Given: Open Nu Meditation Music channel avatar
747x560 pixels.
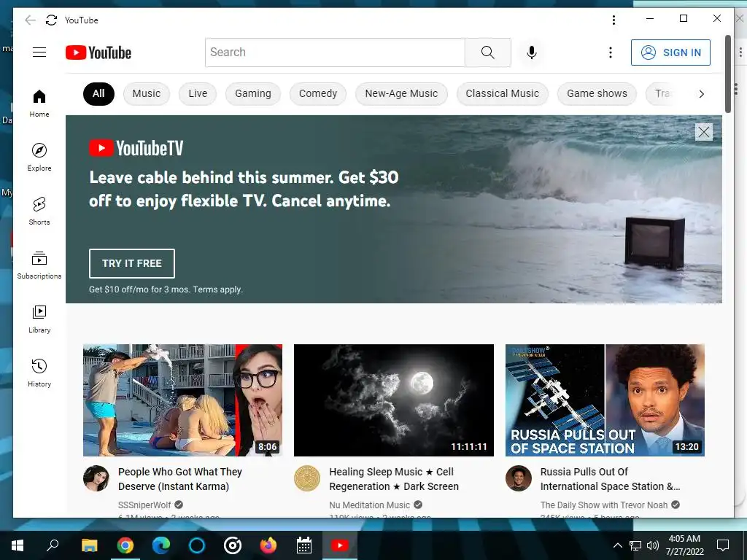Looking at the screenshot, I should 307,478.
